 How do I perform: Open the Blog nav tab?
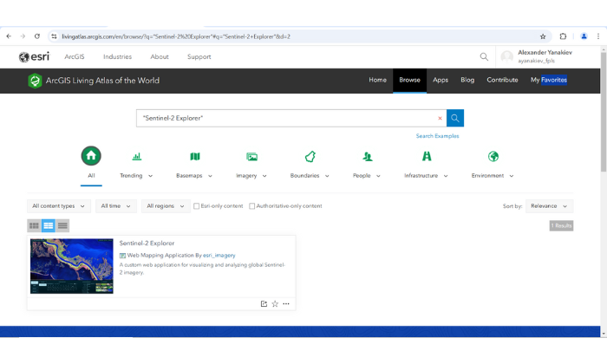point(467,80)
